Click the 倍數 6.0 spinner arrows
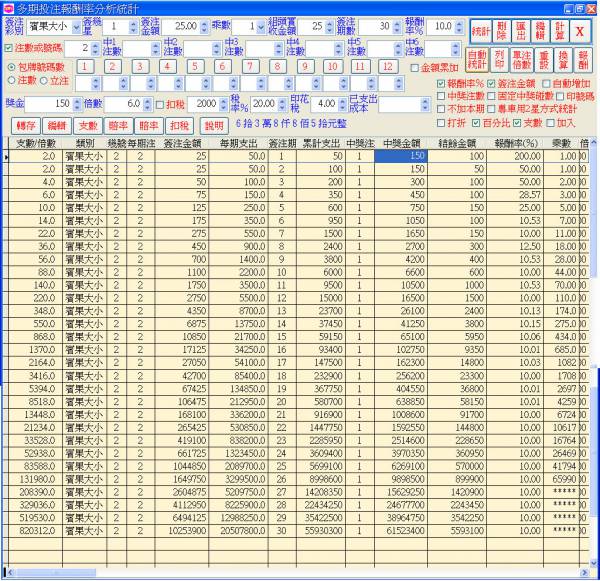 click(x=148, y=104)
